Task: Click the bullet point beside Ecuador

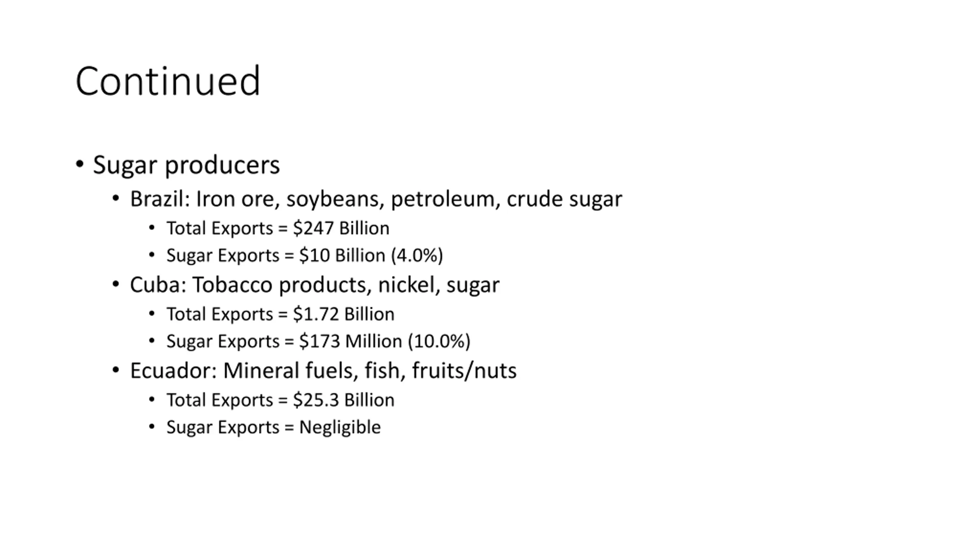Action: [x=116, y=370]
